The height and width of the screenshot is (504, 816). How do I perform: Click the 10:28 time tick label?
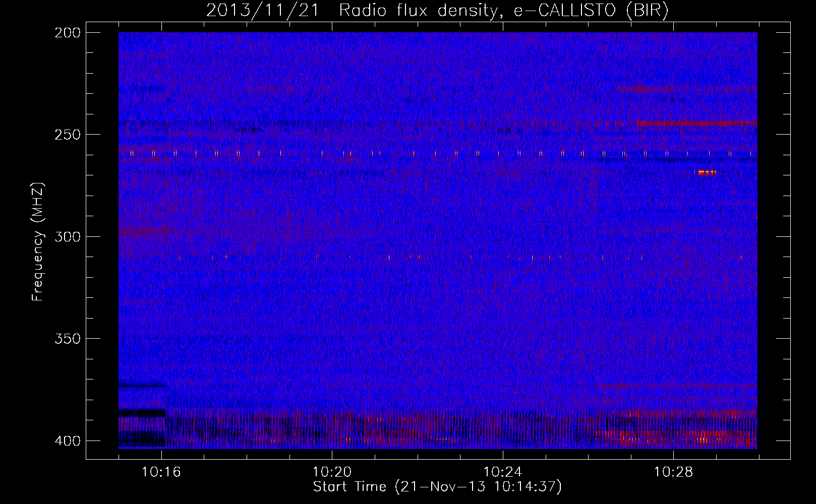[674, 472]
